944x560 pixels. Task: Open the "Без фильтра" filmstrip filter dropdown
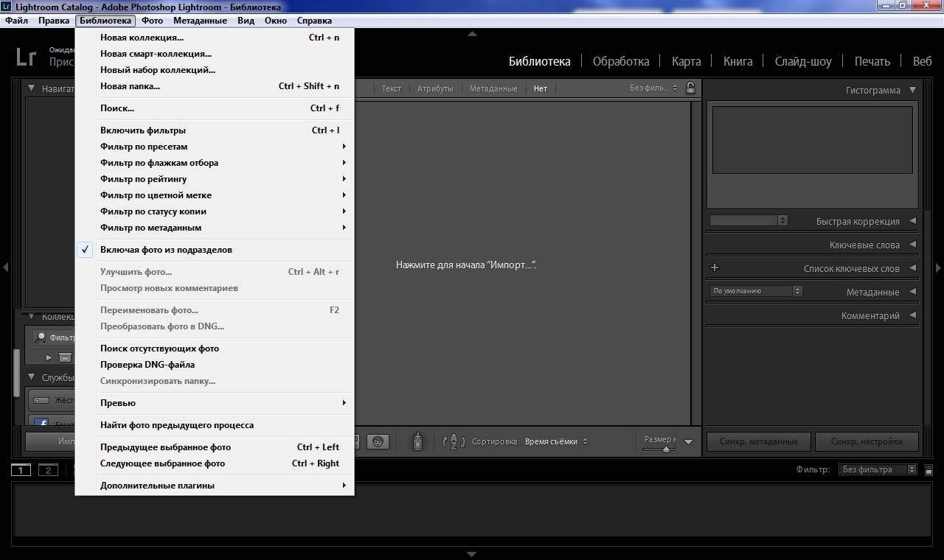[878, 469]
